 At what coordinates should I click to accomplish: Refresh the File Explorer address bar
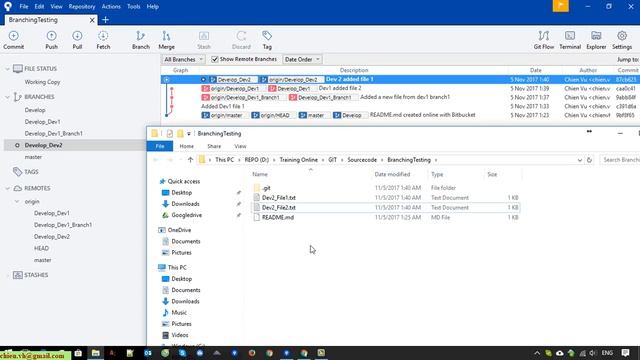tap(589, 160)
